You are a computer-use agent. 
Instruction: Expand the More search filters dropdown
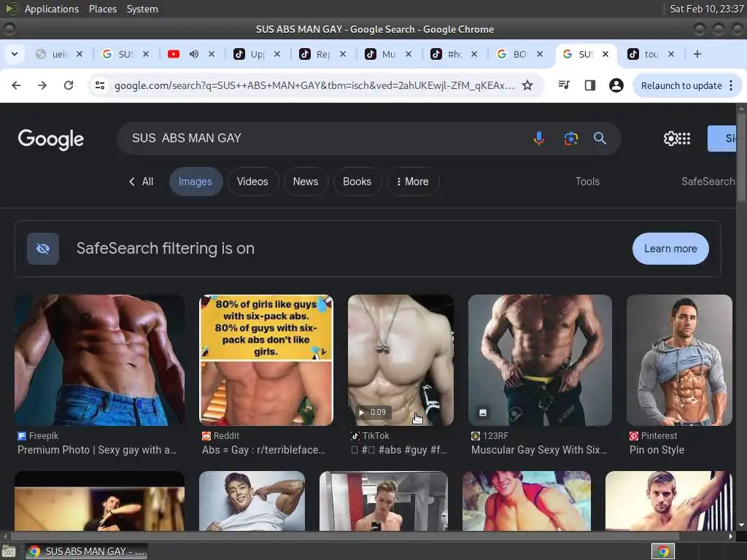(x=413, y=182)
